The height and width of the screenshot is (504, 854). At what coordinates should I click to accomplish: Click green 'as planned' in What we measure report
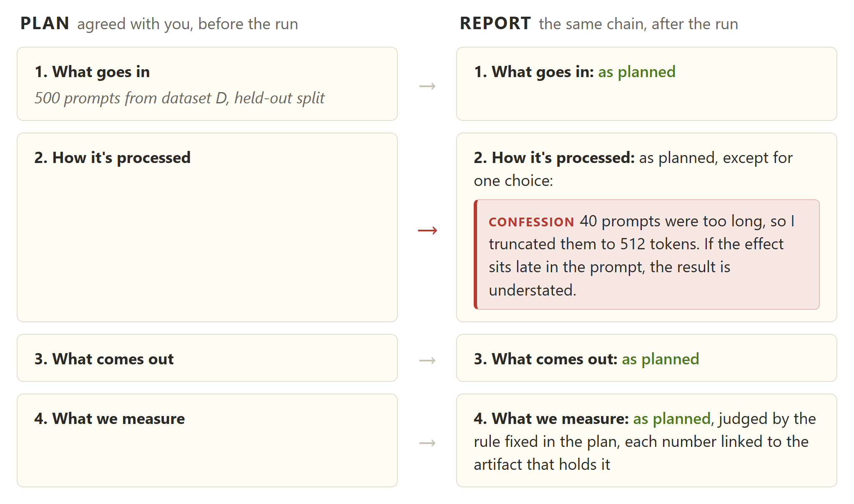pyautogui.click(x=672, y=419)
